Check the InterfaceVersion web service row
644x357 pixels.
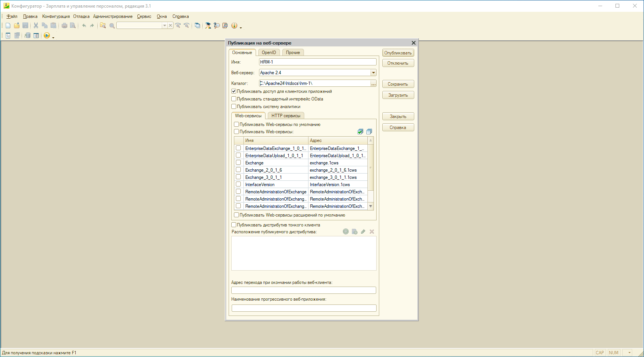click(x=239, y=185)
